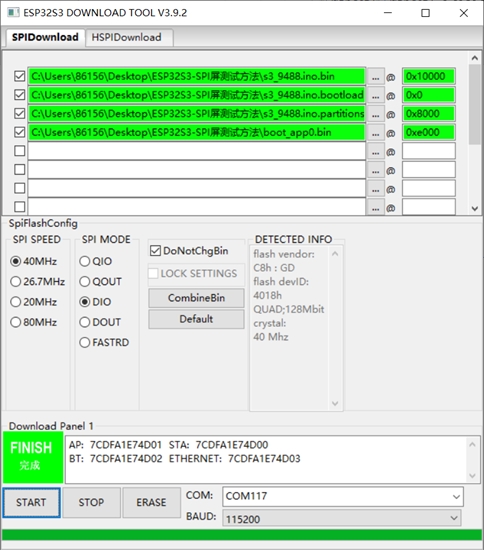Image resolution: width=484 pixels, height=550 pixels.
Task: Open file browser for the first empty row
Action: [376, 151]
